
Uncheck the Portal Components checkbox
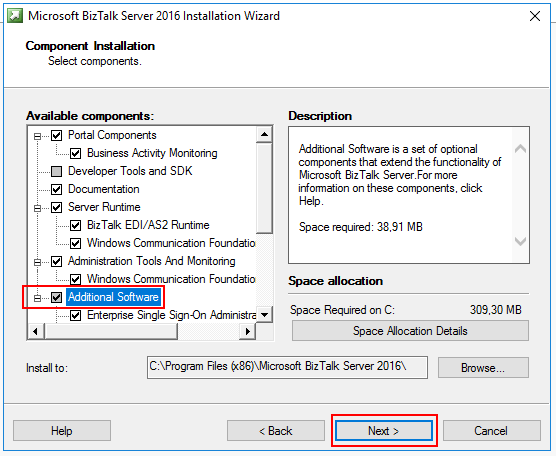click(56, 135)
